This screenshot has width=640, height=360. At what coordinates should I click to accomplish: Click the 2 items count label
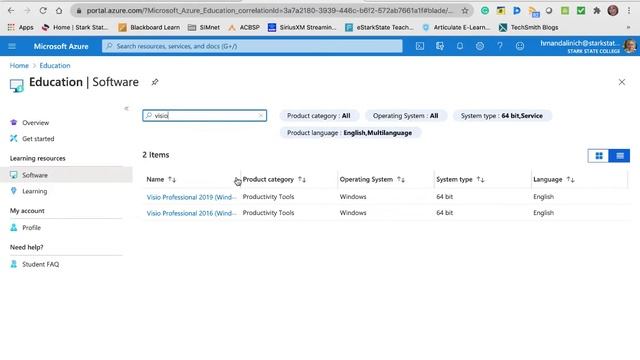coord(156,155)
